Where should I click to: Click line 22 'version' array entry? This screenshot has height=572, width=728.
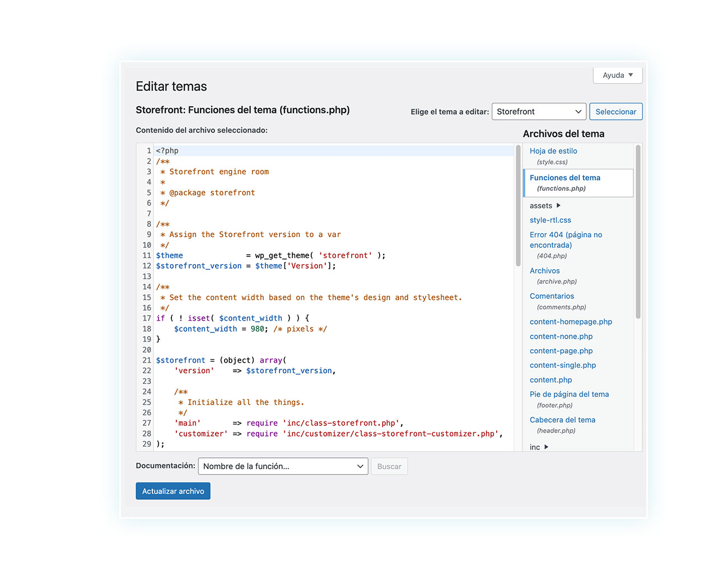255,371
